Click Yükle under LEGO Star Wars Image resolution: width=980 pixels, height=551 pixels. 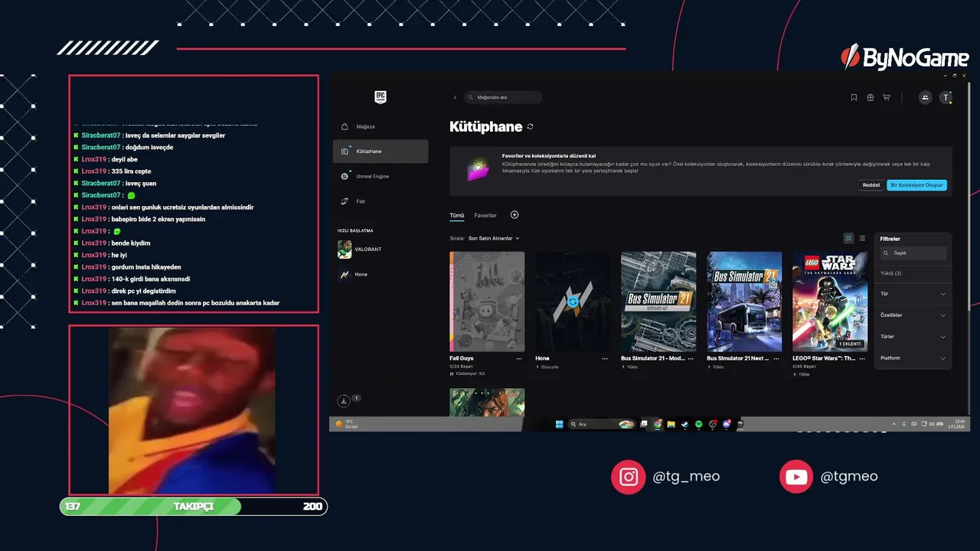coord(802,374)
